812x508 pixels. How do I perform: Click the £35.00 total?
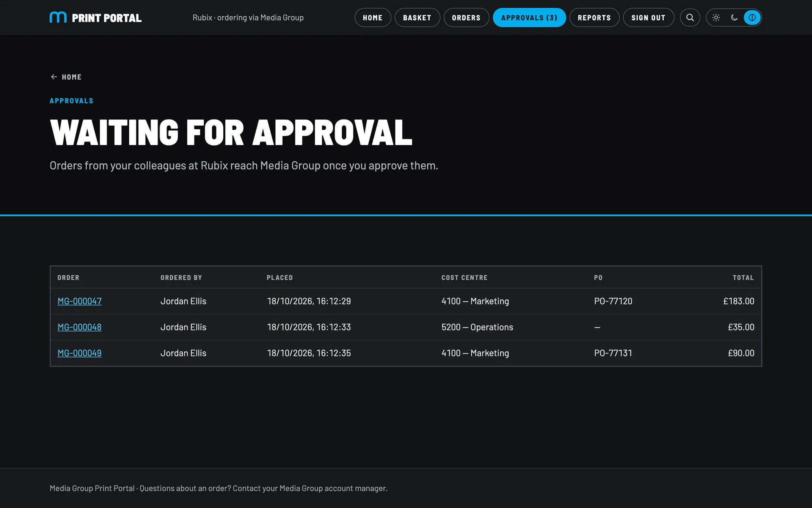coord(741,327)
